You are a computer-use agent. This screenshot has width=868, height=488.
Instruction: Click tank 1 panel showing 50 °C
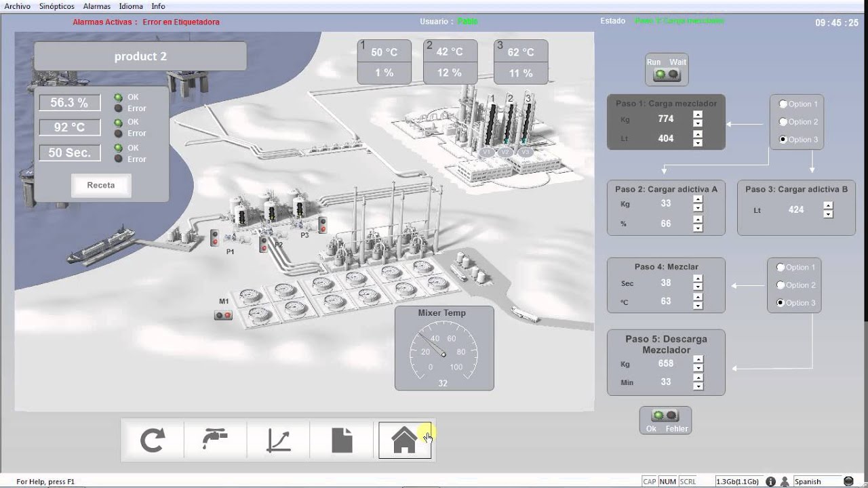pos(384,62)
